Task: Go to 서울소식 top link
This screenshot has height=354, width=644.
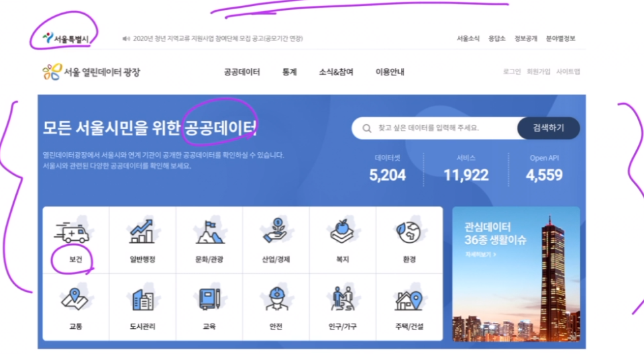Action: coord(468,38)
